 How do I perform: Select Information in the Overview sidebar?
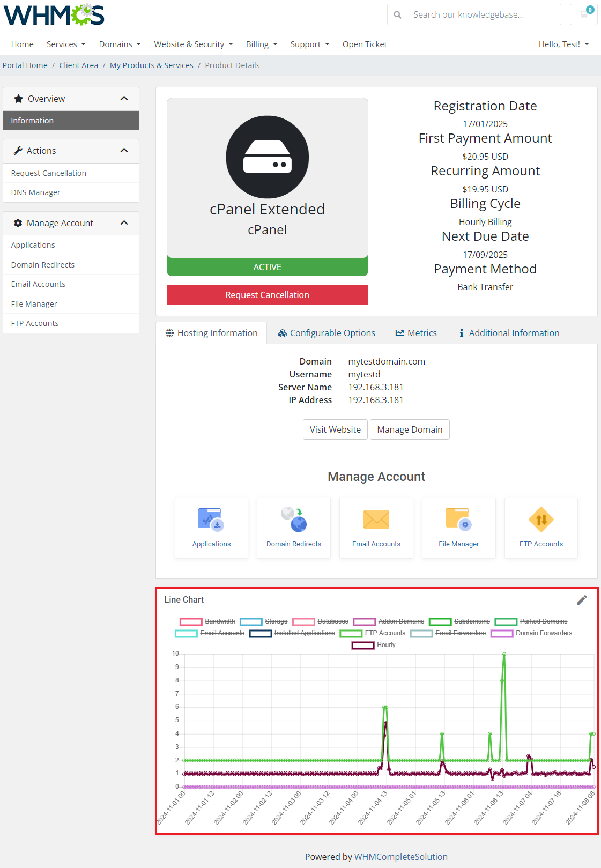(71, 121)
